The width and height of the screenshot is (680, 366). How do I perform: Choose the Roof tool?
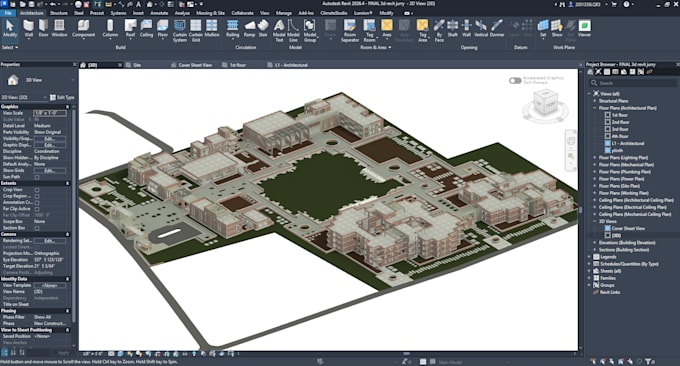131,28
